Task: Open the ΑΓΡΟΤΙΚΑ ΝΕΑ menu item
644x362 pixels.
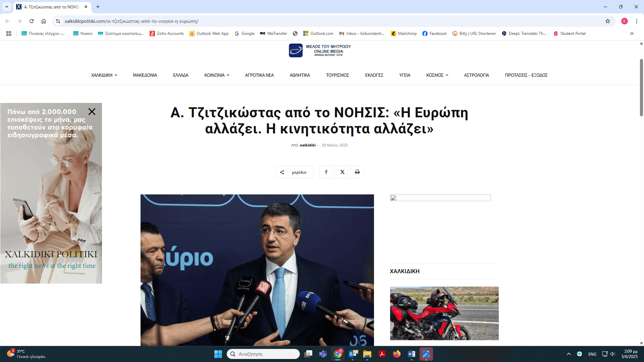Action: tap(259, 75)
